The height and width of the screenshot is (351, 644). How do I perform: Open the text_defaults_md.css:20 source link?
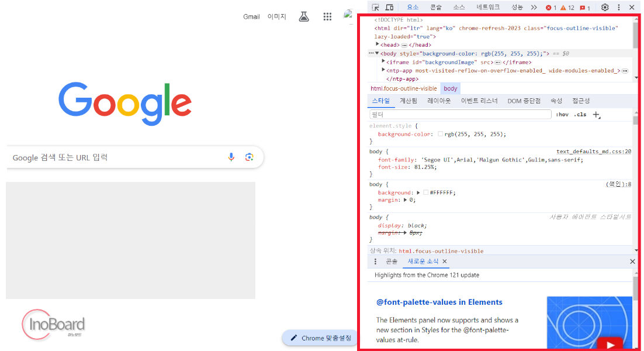(594, 152)
